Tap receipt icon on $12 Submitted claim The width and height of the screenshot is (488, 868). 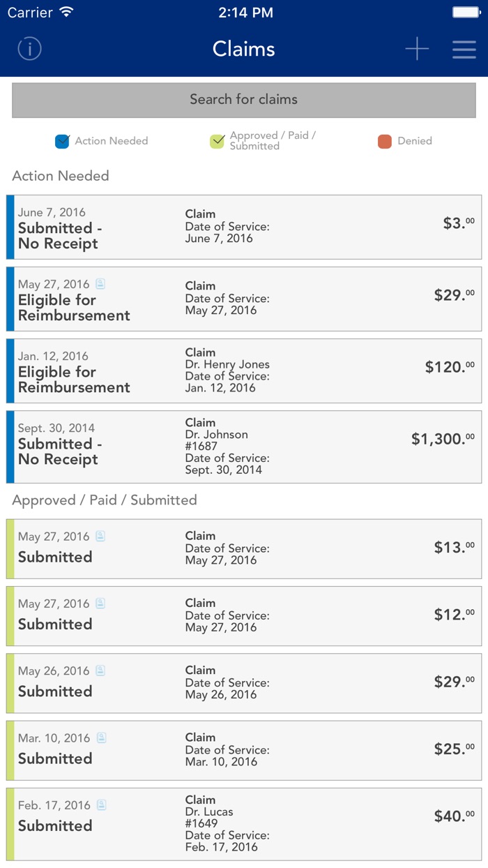pyautogui.click(x=100, y=604)
